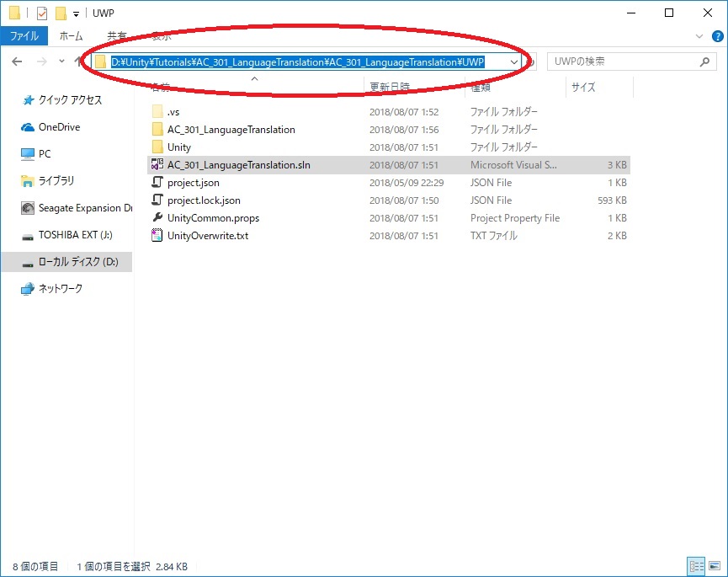This screenshot has height=577, width=728.
Task: Select the file name project.lock.json
Action: 204,200
